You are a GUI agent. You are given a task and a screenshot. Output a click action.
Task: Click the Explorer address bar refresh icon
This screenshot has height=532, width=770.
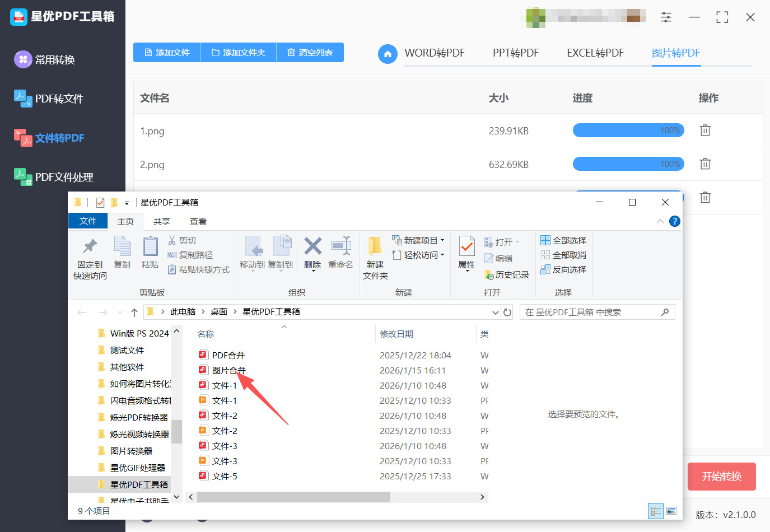507,312
